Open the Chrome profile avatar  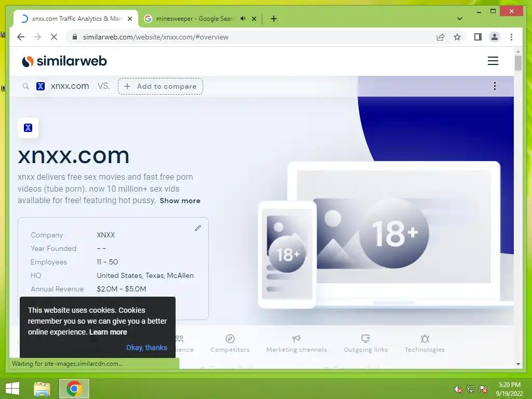pos(495,37)
